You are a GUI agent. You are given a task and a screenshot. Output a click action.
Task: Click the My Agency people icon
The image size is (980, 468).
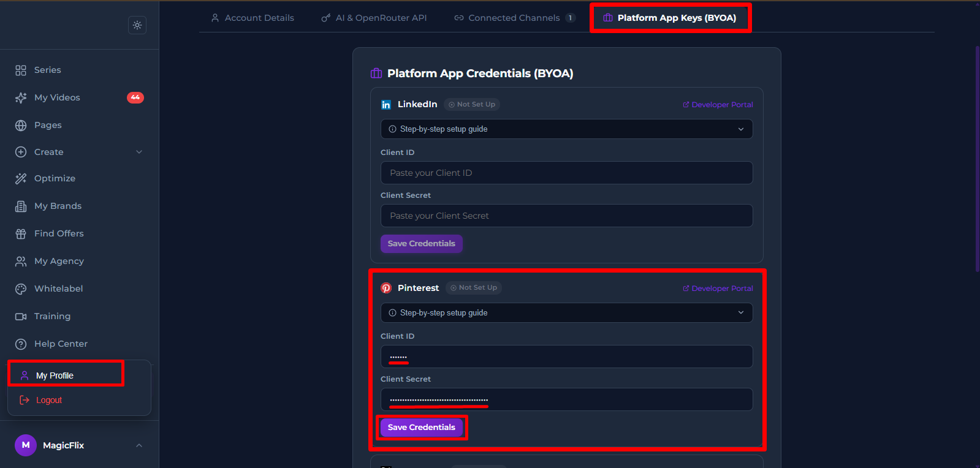[21, 262]
